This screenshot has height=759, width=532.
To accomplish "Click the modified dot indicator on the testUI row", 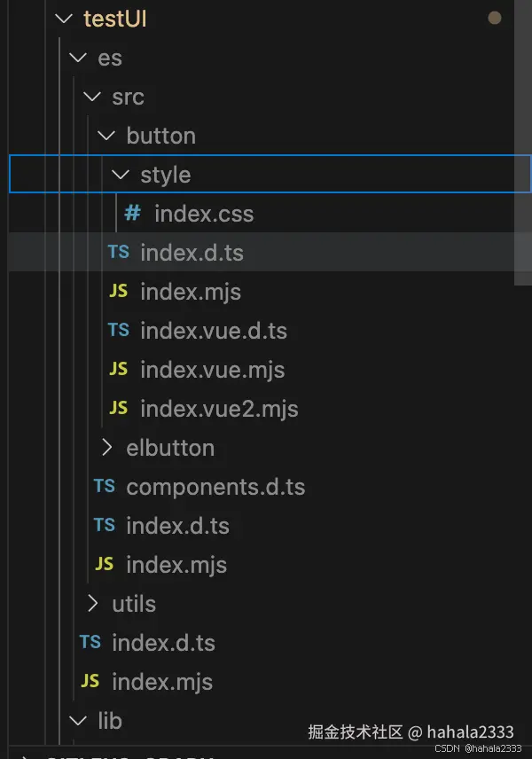I will [x=495, y=18].
